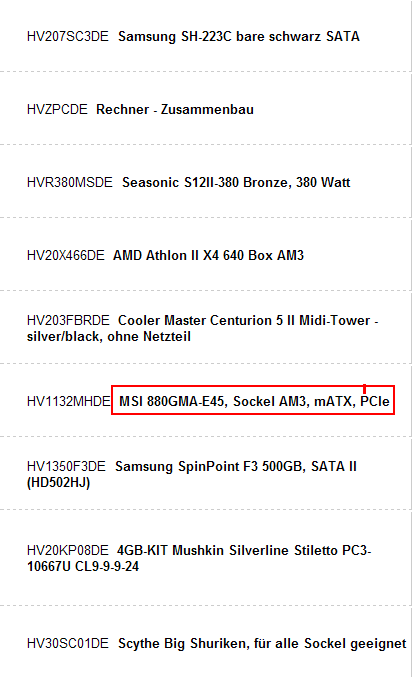This screenshot has width=412, height=677.
Task: Click the (HD502HJ) model text
Action: point(58,483)
